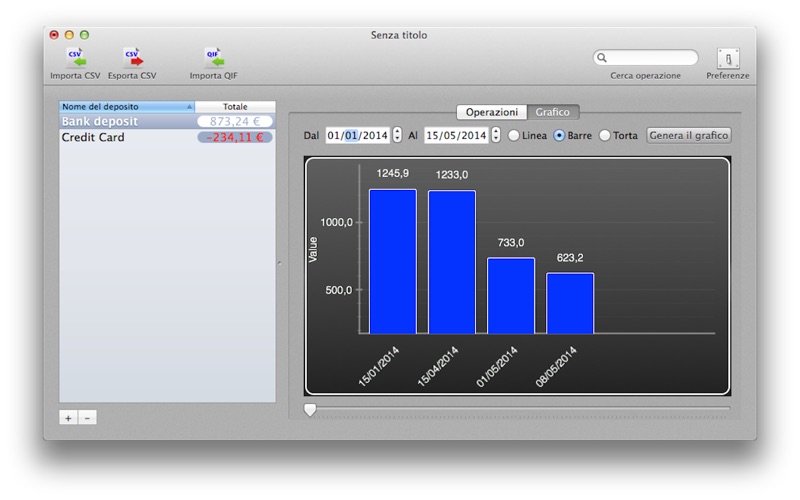Switch to the Operazioni tab
The height and width of the screenshot is (500, 800).
pyautogui.click(x=491, y=112)
